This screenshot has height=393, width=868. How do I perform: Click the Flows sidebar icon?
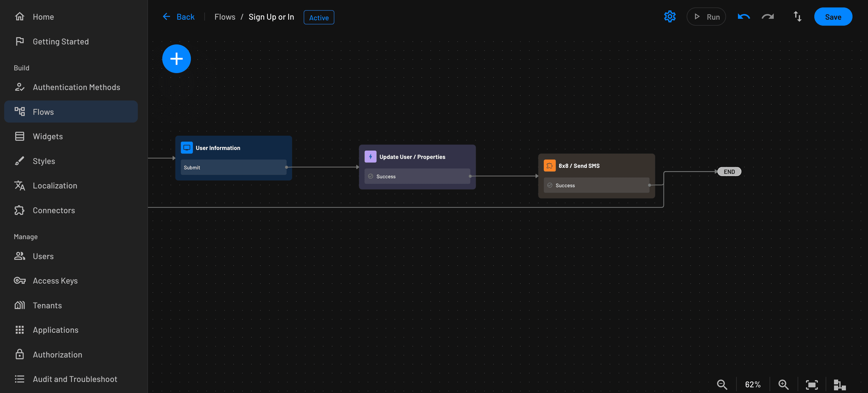[x=19, y=111]
